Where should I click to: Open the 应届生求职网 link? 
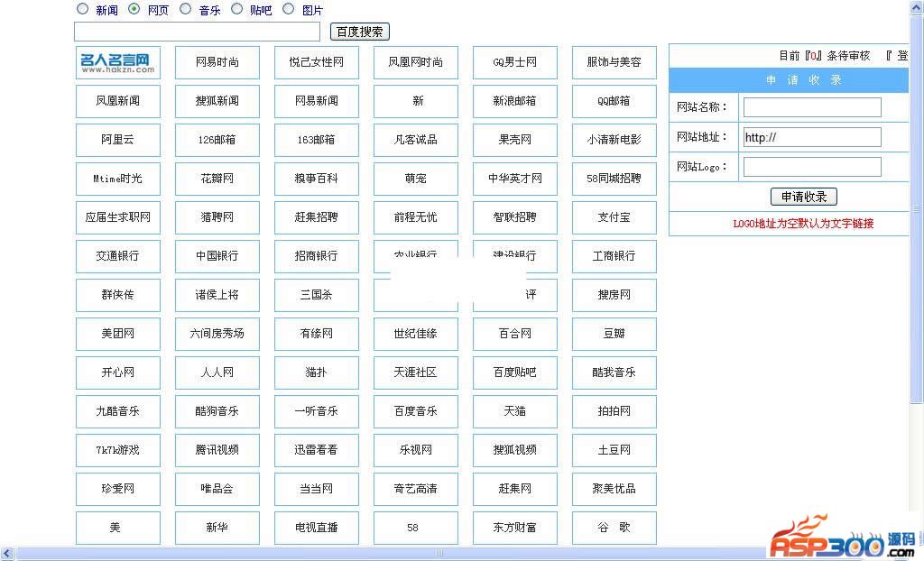(118, 217)
